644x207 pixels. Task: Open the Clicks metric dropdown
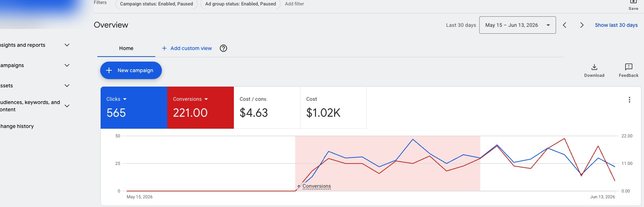(x=125, y=99)
